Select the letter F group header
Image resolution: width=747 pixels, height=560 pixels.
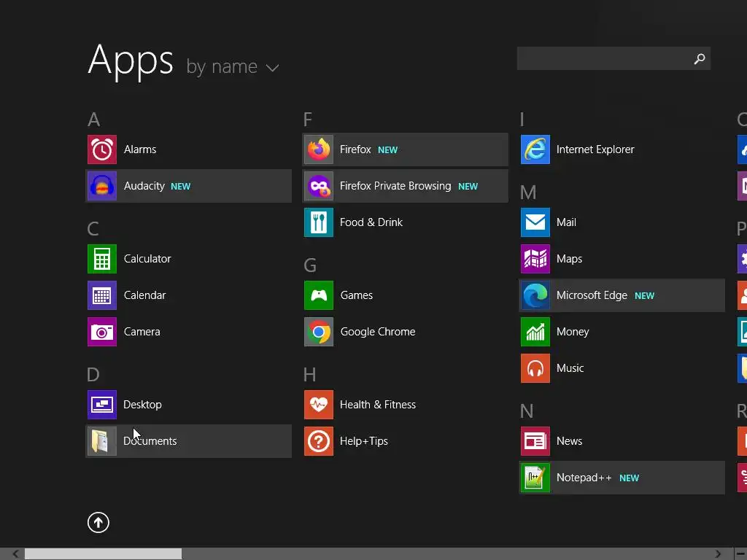tap(308, 120)
